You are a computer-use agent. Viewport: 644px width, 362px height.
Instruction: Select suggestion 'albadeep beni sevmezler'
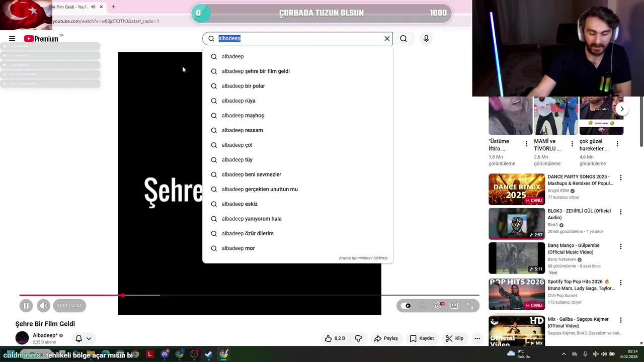coord(297,174)
